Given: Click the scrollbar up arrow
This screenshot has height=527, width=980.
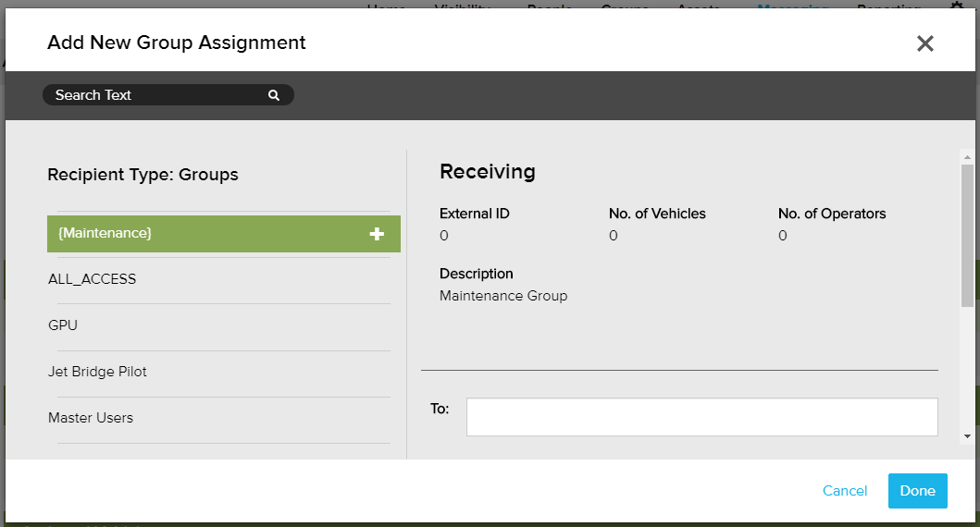Looking at the screenshot, I should [x=967, y=156].
